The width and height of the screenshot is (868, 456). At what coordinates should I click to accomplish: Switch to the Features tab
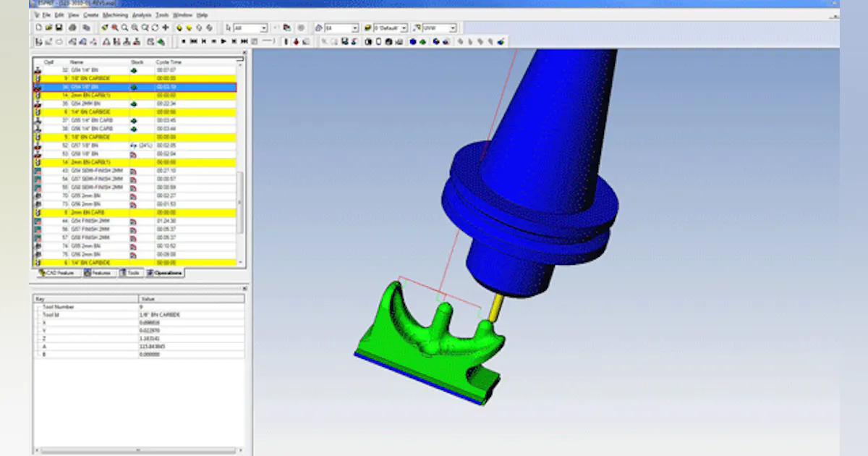98,273
